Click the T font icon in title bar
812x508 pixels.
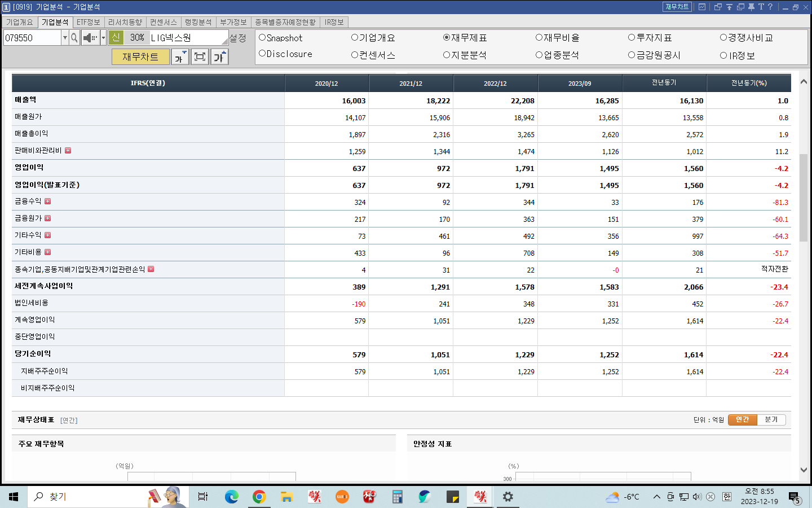pos(761,7)
